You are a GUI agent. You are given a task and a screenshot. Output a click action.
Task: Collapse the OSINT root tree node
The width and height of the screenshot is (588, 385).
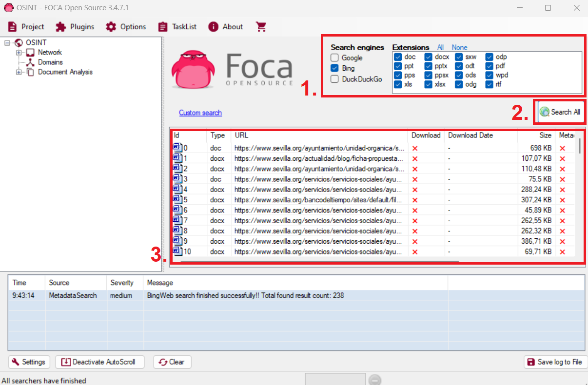7,43
